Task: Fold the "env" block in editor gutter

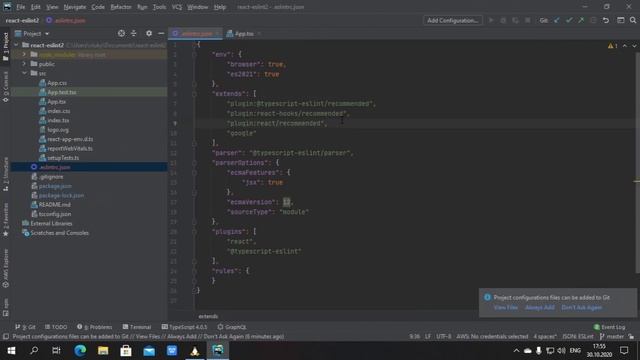Action: [x=194, y=54]
